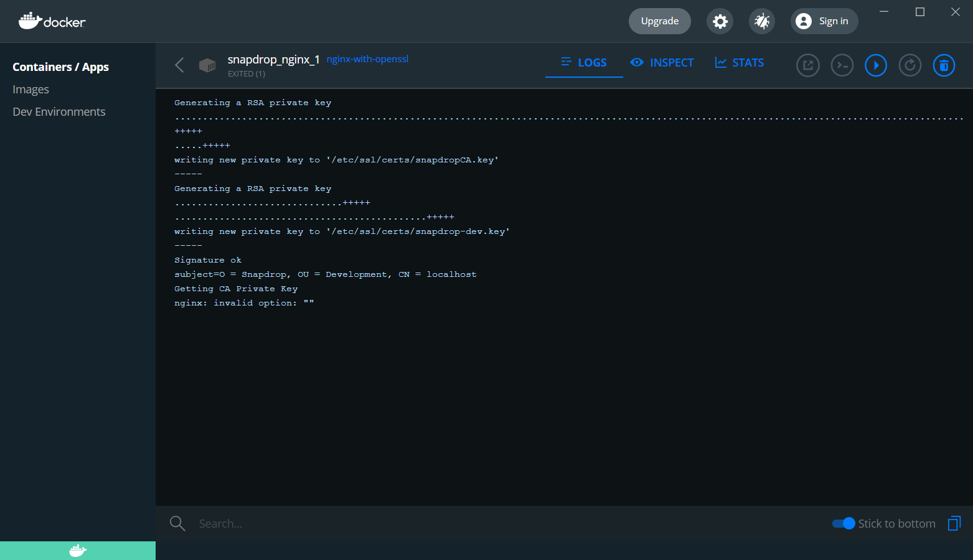Select the snapdropCA.key log line

coord(336,160)
